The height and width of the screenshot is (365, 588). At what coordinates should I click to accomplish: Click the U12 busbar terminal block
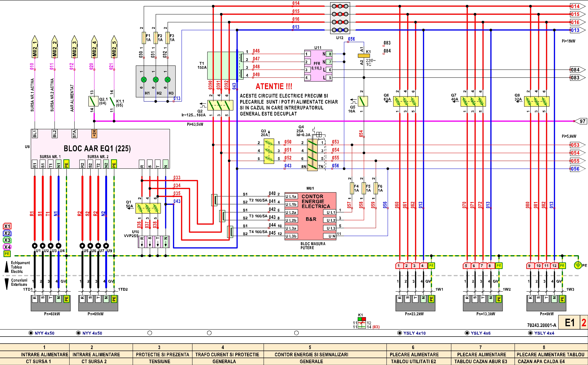[340, 18]
